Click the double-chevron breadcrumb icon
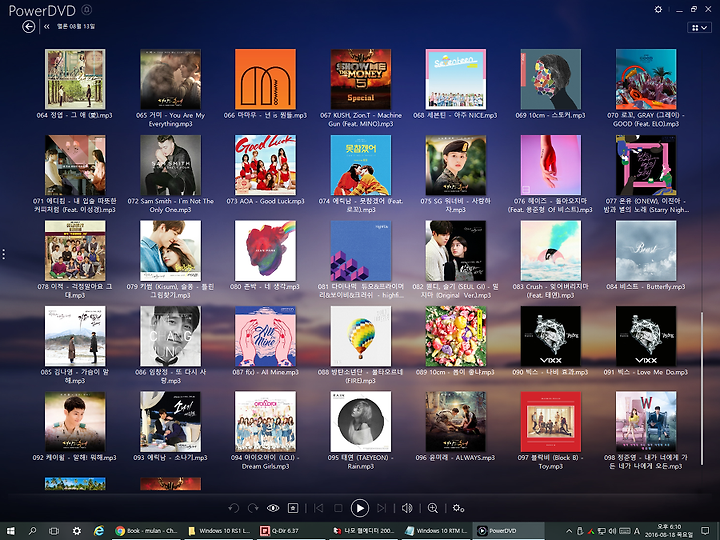The width and height of the screenshot is (720, 540). coord(46,27)
